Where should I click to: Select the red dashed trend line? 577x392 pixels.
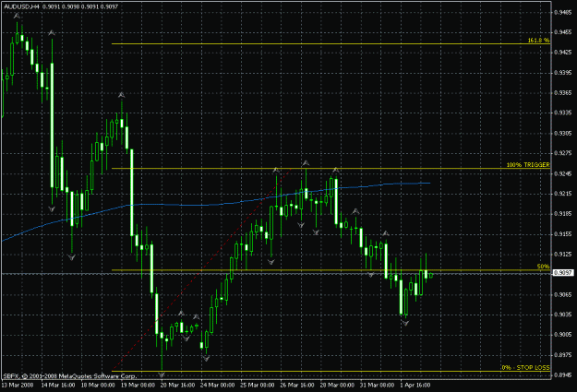click(201, 269)
